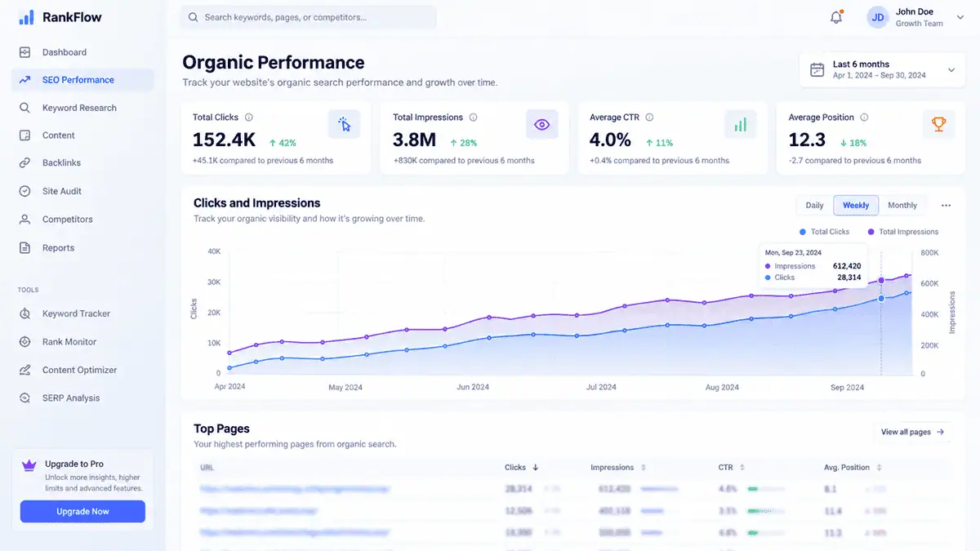Viewport: 980px width, 551px height.
Task: Sort Top Pages by Impressions column
Action: 618,468
